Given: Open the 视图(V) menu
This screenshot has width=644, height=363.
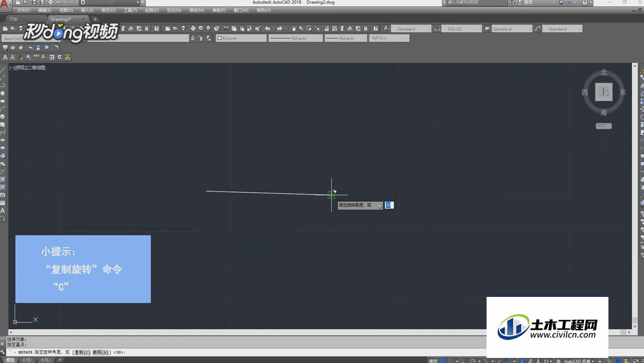Looking at the screenshot, I should click(x=66, y=10).
